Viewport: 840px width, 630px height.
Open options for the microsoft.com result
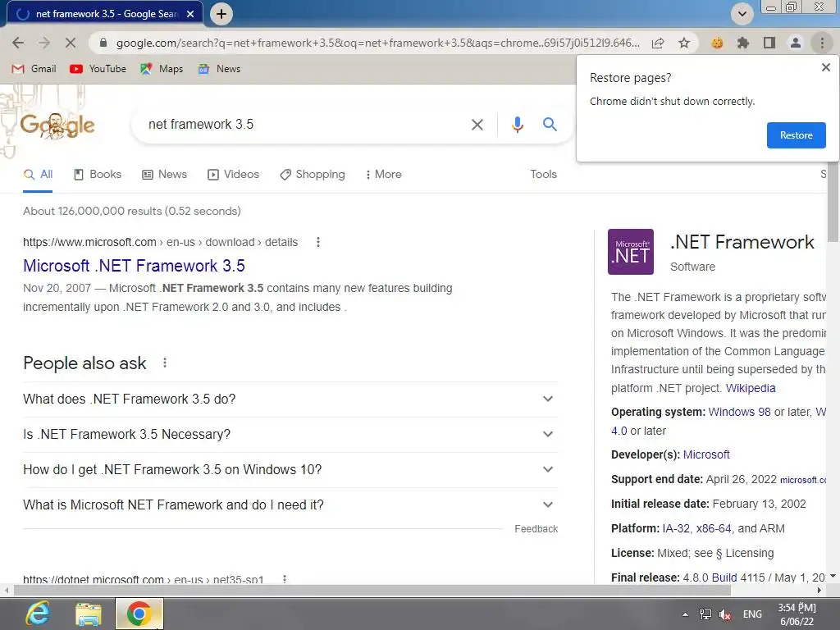pyautogui.click(x=318, y=242)
